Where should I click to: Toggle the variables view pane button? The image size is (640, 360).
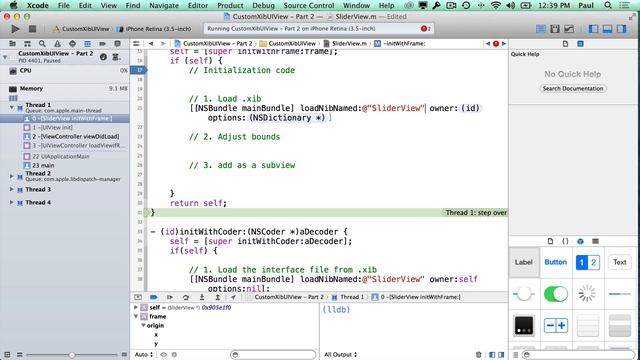[x=492, y=355]
